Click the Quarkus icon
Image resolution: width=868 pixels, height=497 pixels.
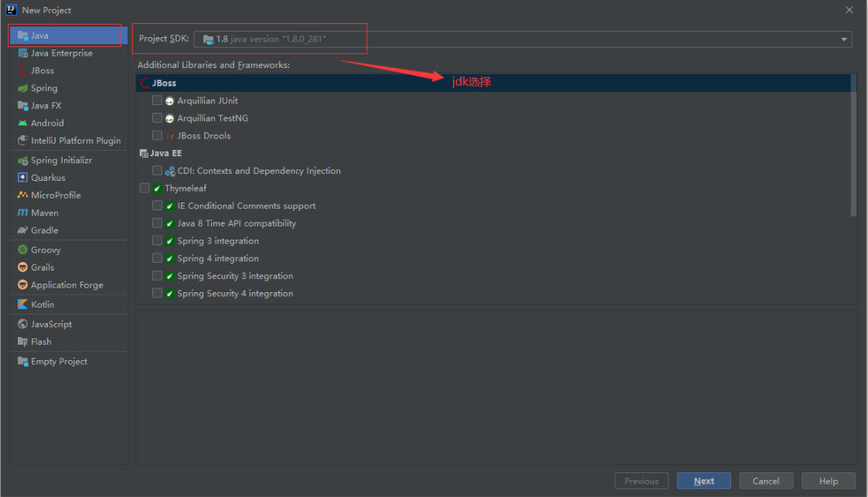pyautogui.click(x=22, y=178)
